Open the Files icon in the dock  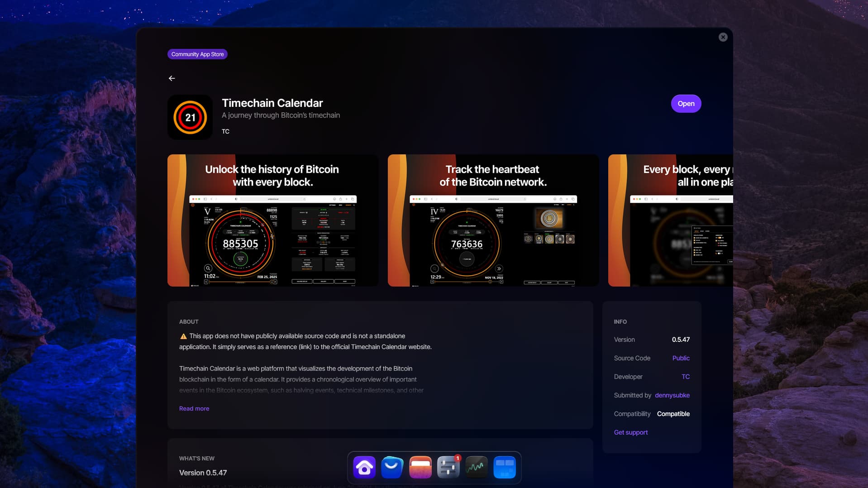point(420,468)
